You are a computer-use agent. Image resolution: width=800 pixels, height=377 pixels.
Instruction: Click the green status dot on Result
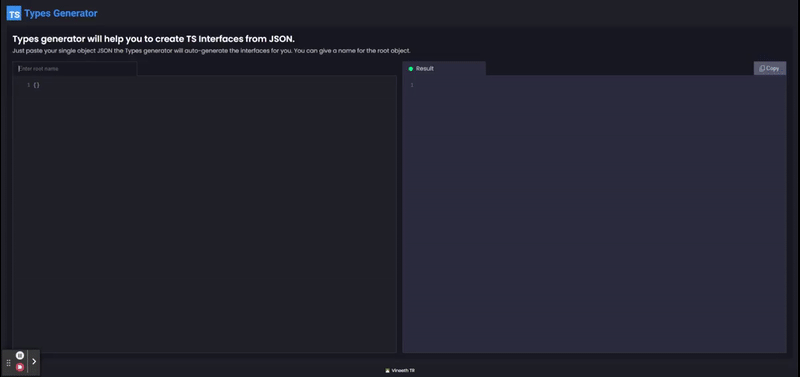point(411,69)
